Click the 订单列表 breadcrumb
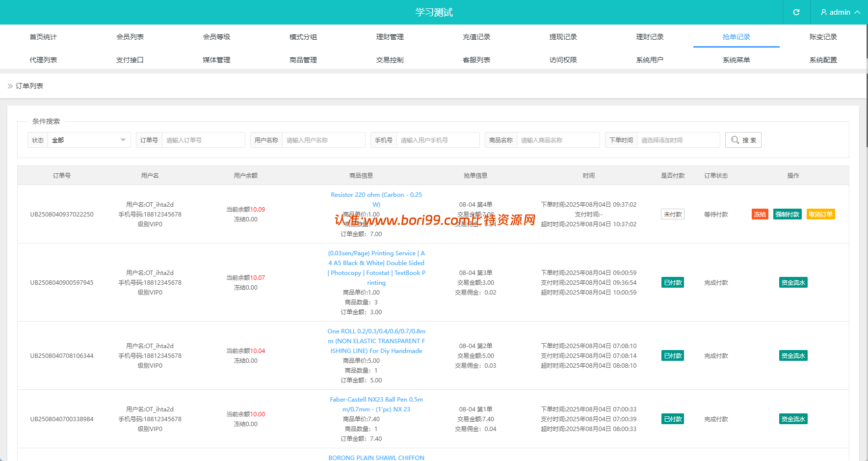Viewport: 868px width, 461px height. [x=29, y=86]
